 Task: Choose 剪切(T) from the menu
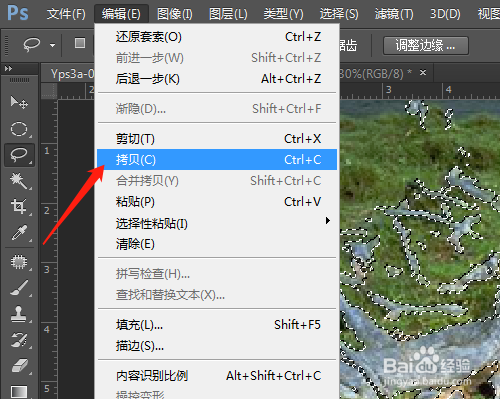[x=217, y=139]
